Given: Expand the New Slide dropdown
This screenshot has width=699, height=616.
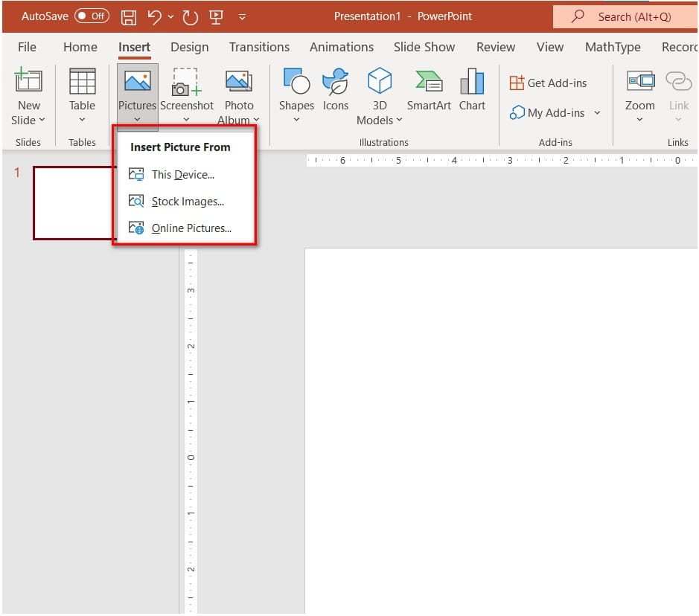Looking at the screenshot, I should 28,120.
